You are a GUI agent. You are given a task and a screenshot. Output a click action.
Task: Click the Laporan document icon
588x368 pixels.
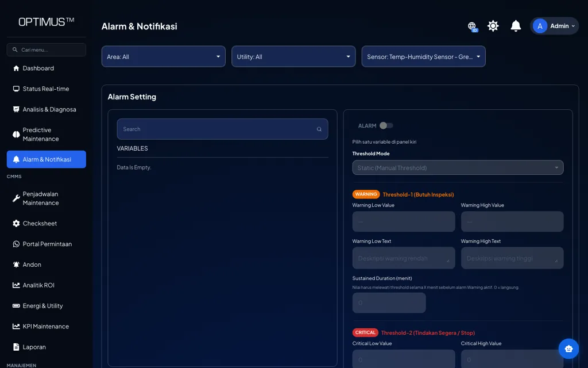(16, 347)
